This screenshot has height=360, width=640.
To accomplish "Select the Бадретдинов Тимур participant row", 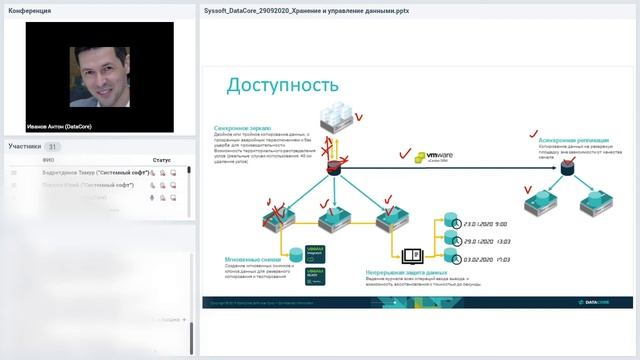I will coord(97,173).
